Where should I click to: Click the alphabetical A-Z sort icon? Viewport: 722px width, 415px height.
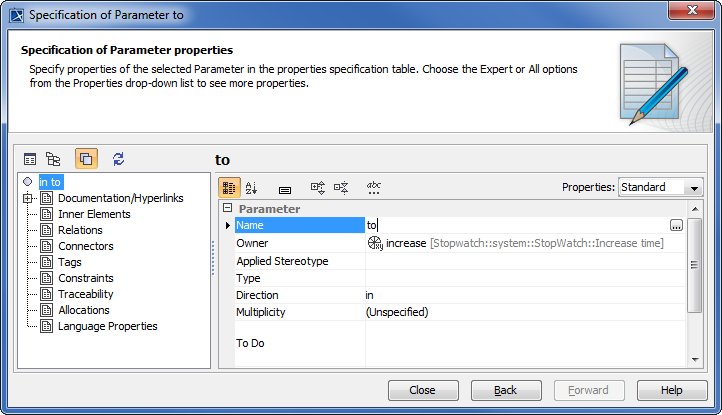pos(251,187)
